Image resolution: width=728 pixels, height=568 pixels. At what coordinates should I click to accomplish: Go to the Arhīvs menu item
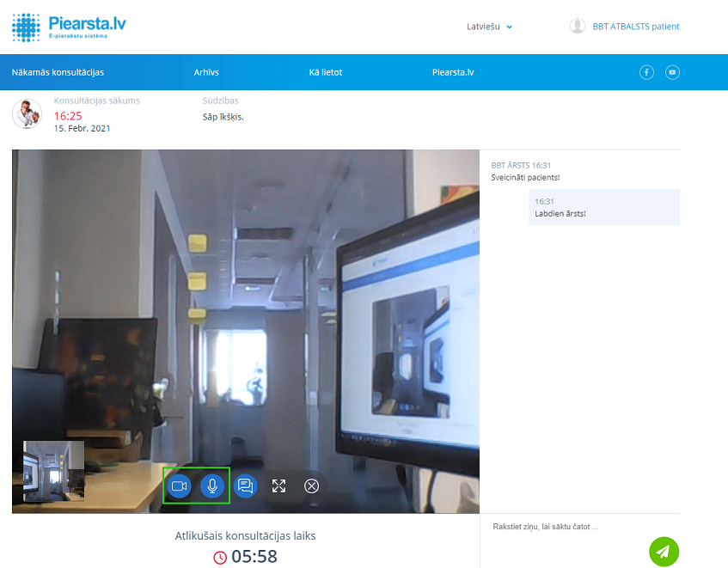tap(206, 72)
